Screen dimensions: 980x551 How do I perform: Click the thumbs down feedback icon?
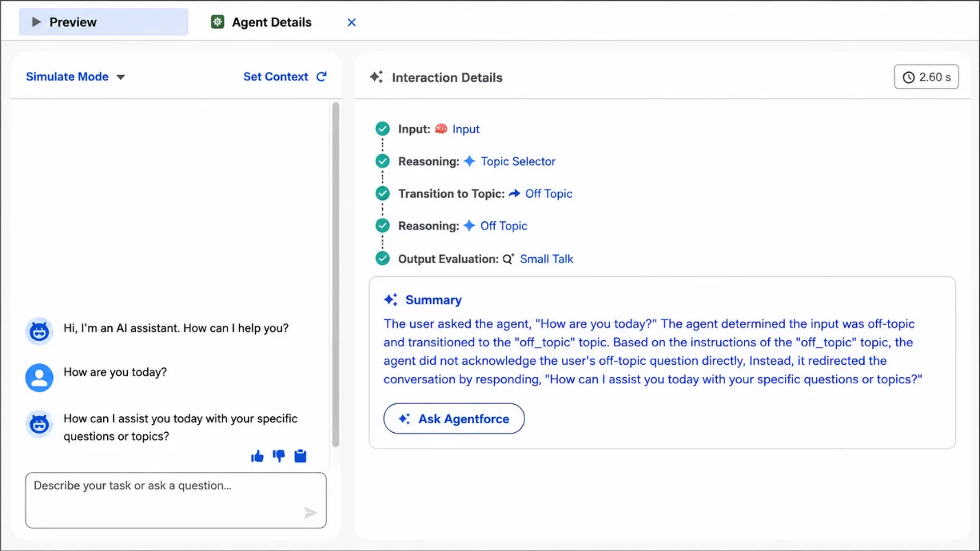point(279,456)
